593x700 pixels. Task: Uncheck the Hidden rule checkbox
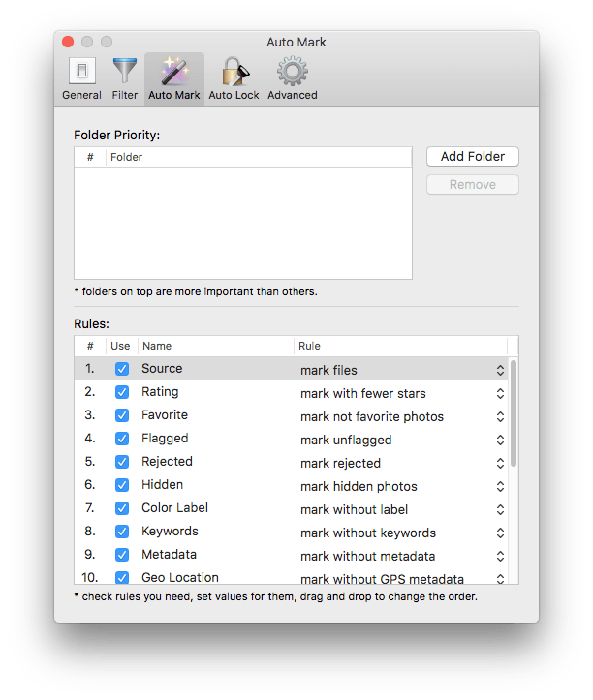[122, 485]
